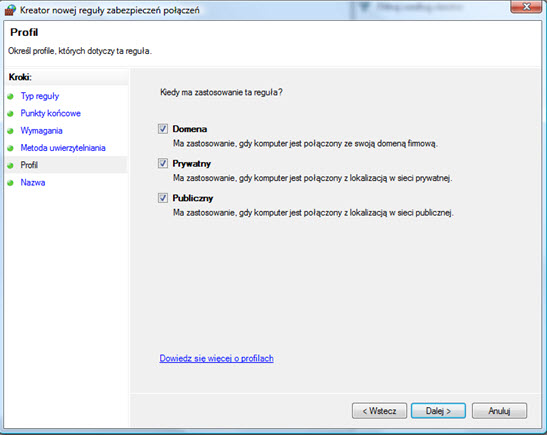
Task: Select the current Profil step
Action: [x=29, y=165]
